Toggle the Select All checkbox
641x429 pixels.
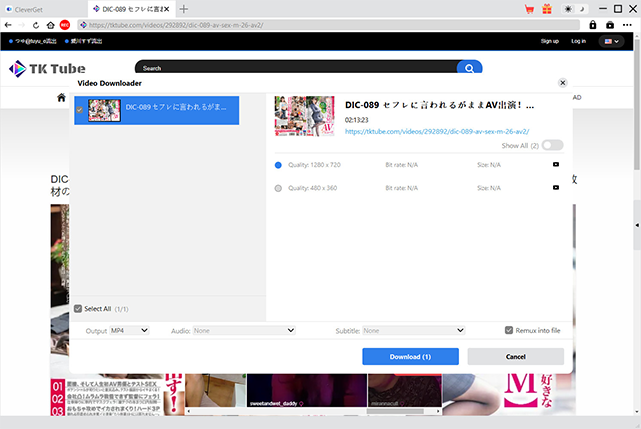[78, 309]
